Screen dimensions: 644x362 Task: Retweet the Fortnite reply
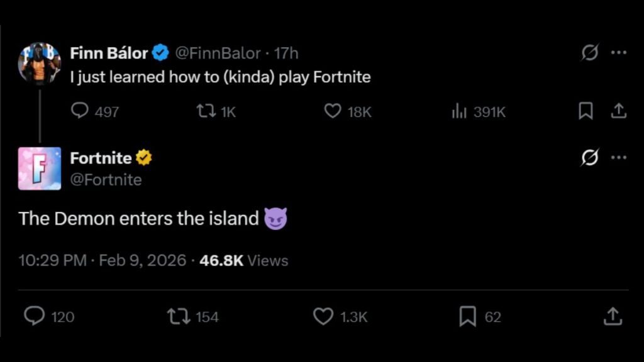180,317
